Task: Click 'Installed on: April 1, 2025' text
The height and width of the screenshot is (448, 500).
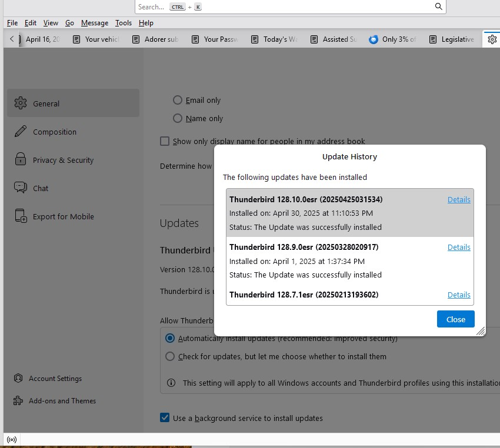Action: [297, 261]
